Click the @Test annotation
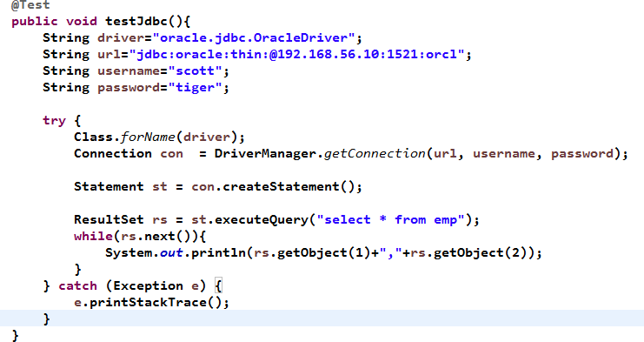This screenshot has height=342, width=644. 30,5
